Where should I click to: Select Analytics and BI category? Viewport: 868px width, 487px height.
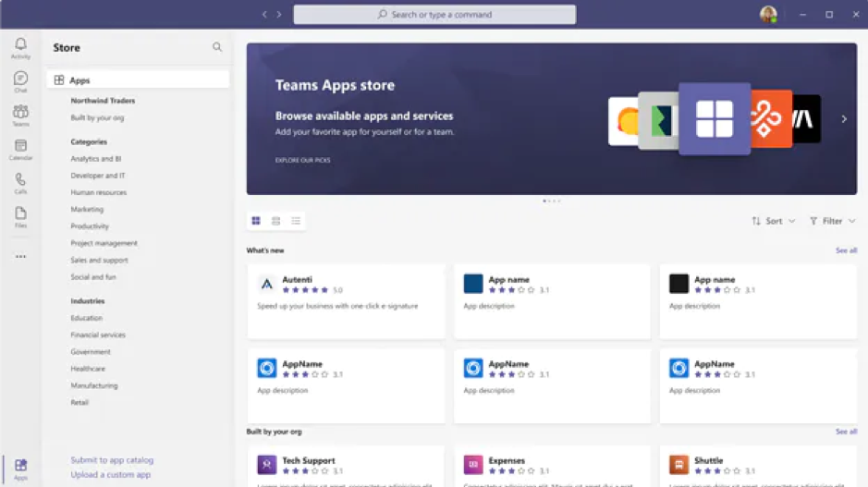[x=96, y=158]
